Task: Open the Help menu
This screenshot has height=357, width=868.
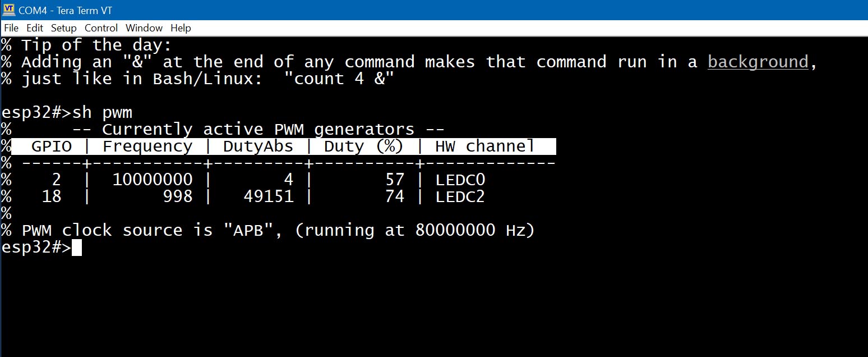Action: [x=181, y=28]
